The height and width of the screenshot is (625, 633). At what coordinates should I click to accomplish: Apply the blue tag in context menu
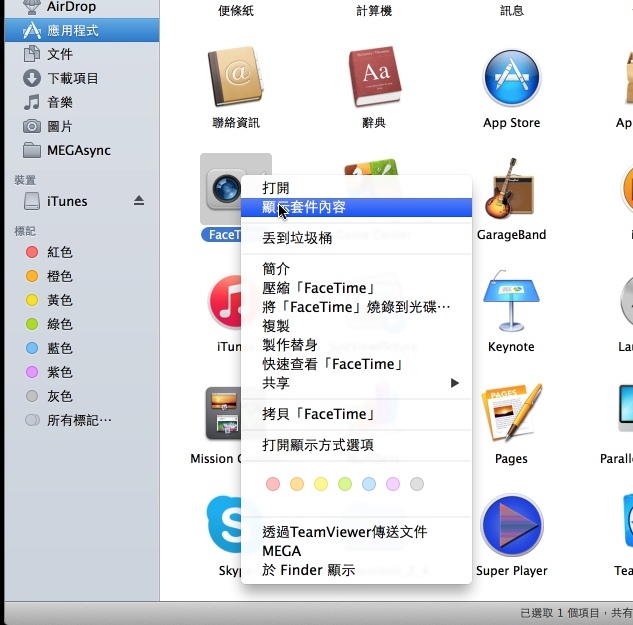pos(369,484)
